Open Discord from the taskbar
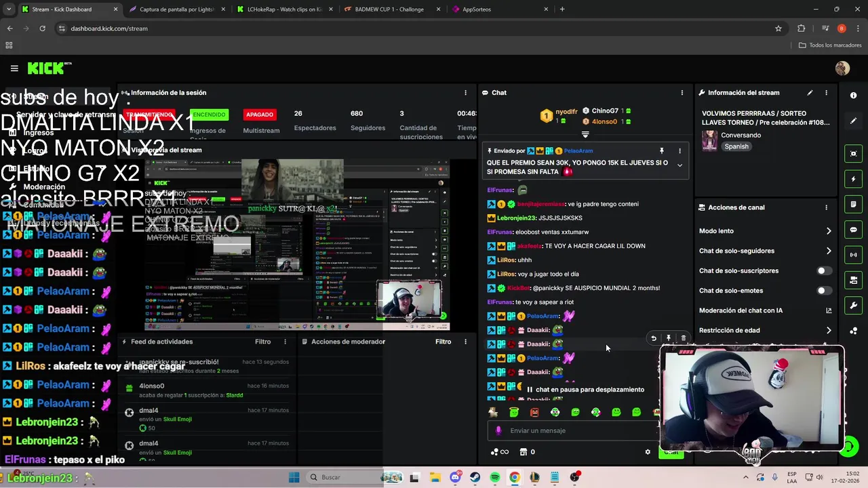Image resolution: width=868 pixels, height=488 pixels. pos(455,477)
